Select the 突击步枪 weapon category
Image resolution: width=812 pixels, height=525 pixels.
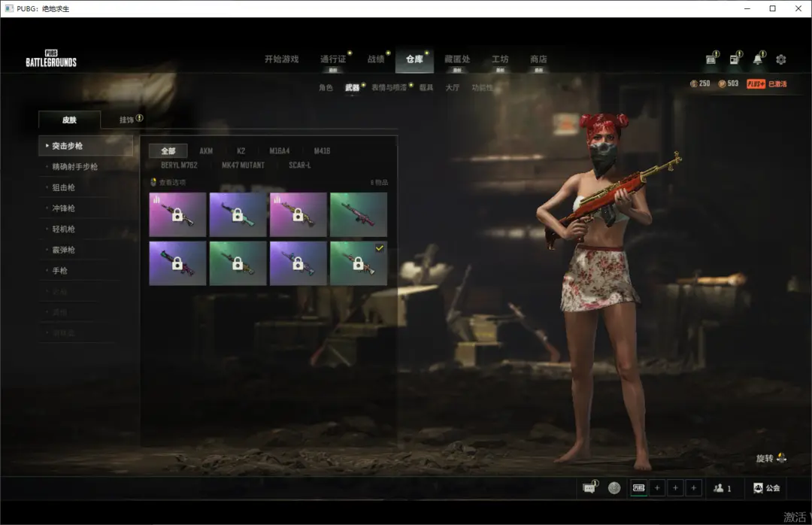pyautogui.click(x=86, y=146)
